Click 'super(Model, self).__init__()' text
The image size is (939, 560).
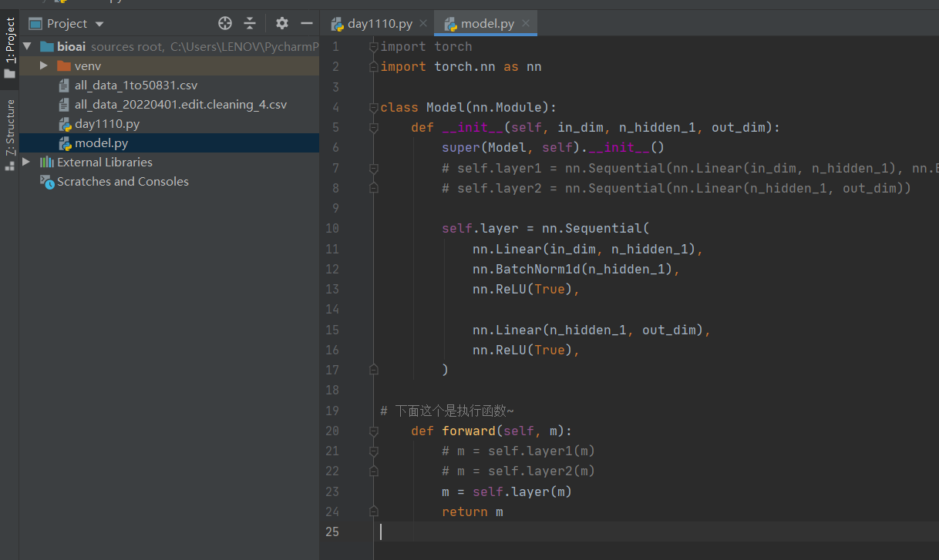(x=554, y=148)
